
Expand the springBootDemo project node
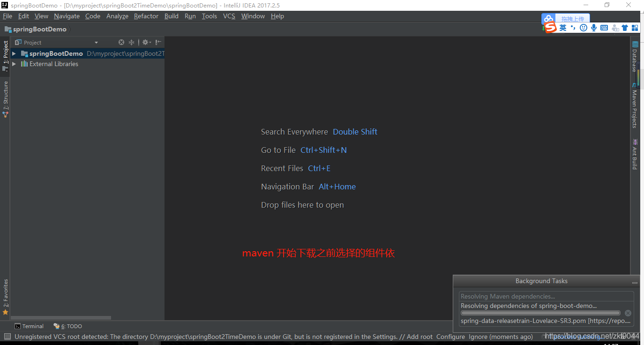[14, 53]
